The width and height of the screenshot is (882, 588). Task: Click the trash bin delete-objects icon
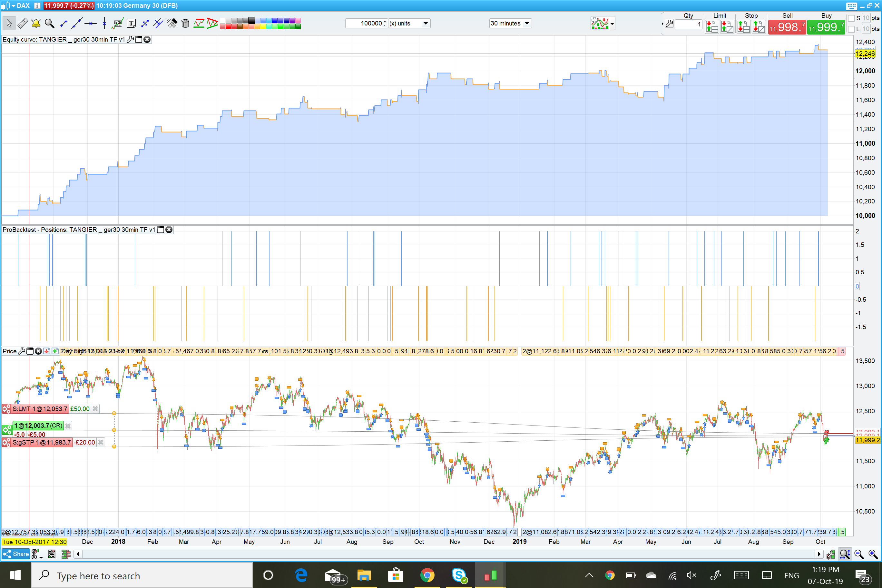pyautogui.click(x=185, y=23)
